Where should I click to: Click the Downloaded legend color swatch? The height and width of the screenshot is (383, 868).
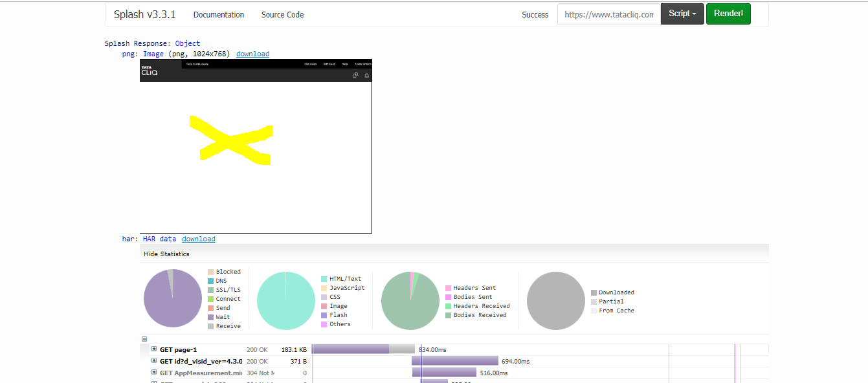[594, 292]
